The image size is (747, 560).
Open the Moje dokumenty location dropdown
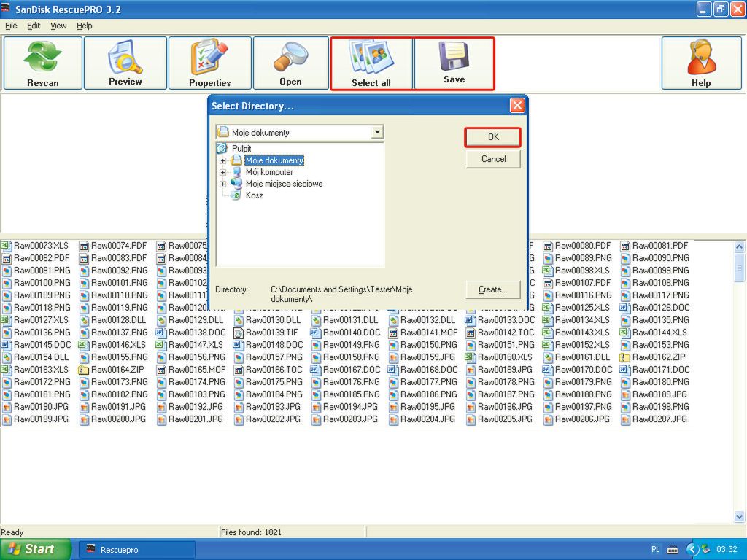point(377,132)
